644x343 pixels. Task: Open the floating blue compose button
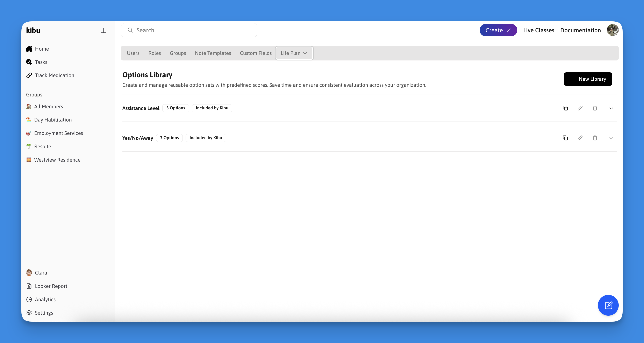(x=608, y=305)
